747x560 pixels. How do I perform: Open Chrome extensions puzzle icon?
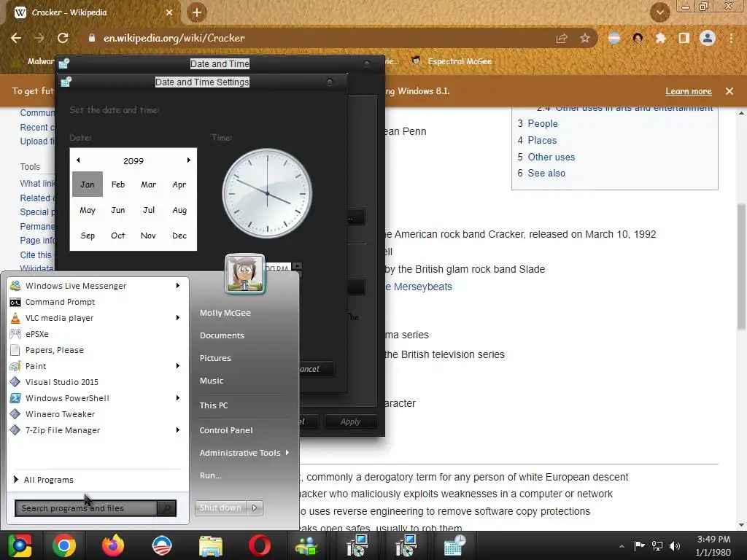(x=660, y=38)
